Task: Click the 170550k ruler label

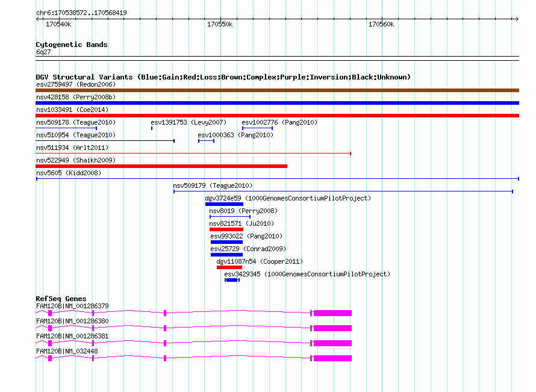Action: point(220,24)
